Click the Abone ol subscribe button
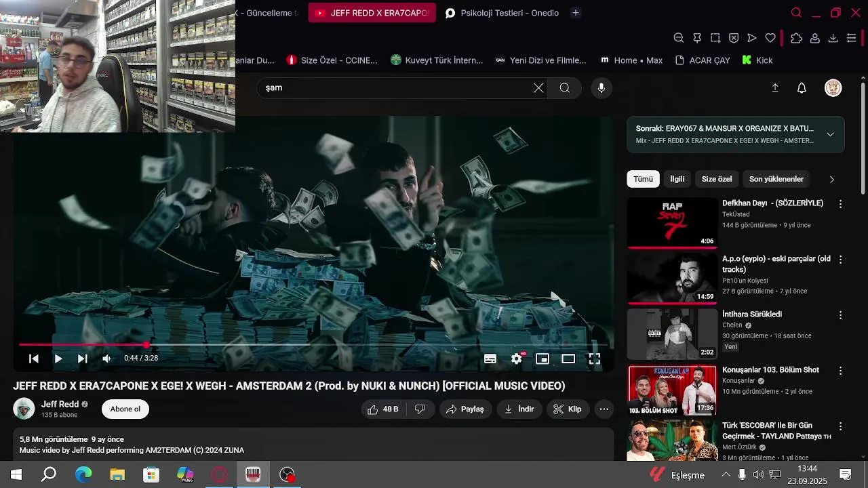This screenshot has width=868, height=488. [x=125, y=409]
